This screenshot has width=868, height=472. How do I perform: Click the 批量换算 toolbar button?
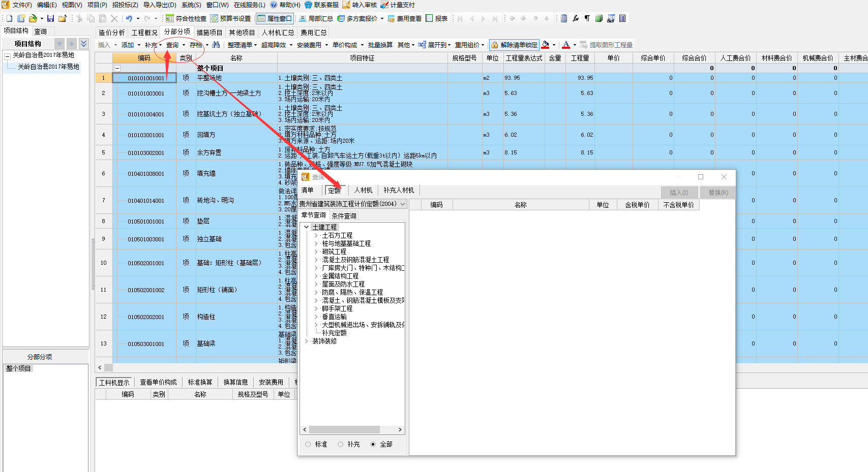point(380,45)
